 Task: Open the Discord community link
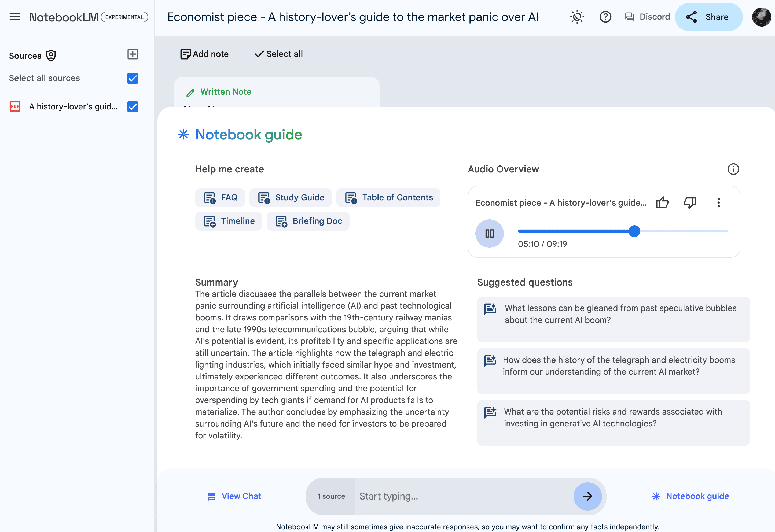pos(647,17)
